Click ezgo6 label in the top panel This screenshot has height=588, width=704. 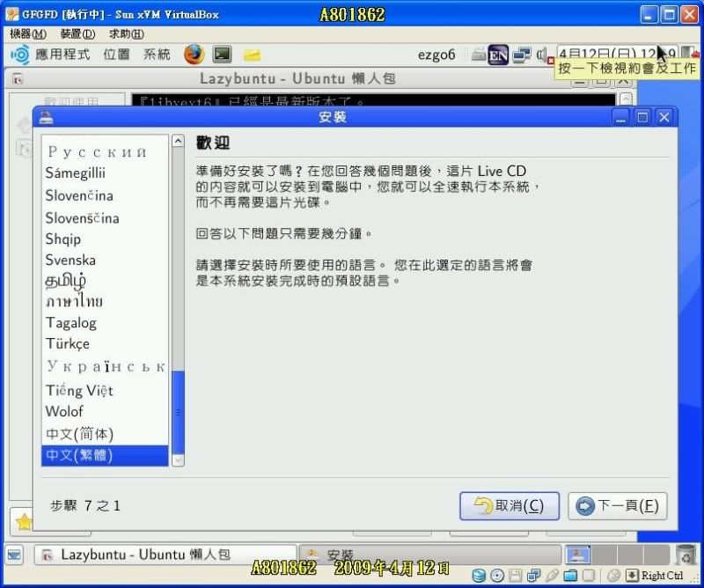click(436, 55)
